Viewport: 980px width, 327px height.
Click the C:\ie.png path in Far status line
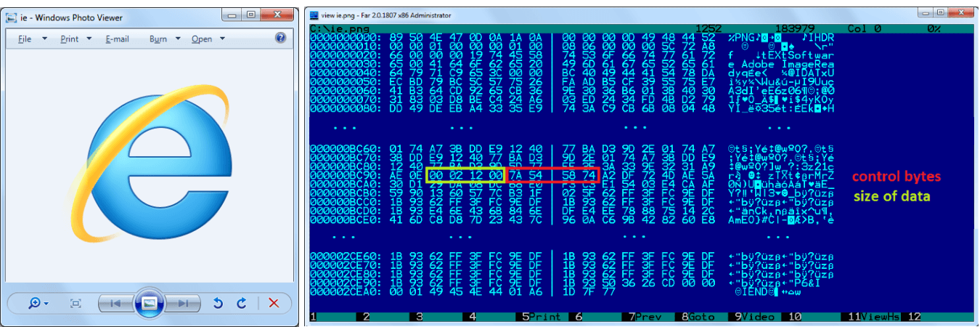coord(338,28)
